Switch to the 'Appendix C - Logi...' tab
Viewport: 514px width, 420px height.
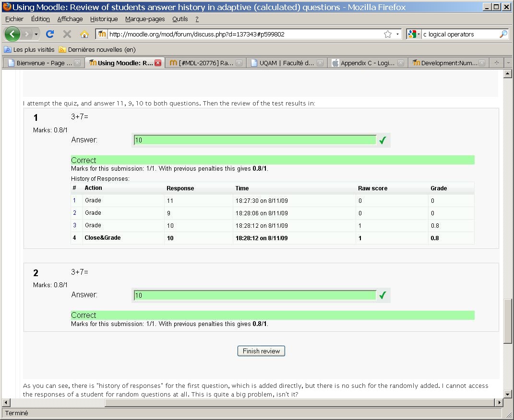[x=368, y=63]
